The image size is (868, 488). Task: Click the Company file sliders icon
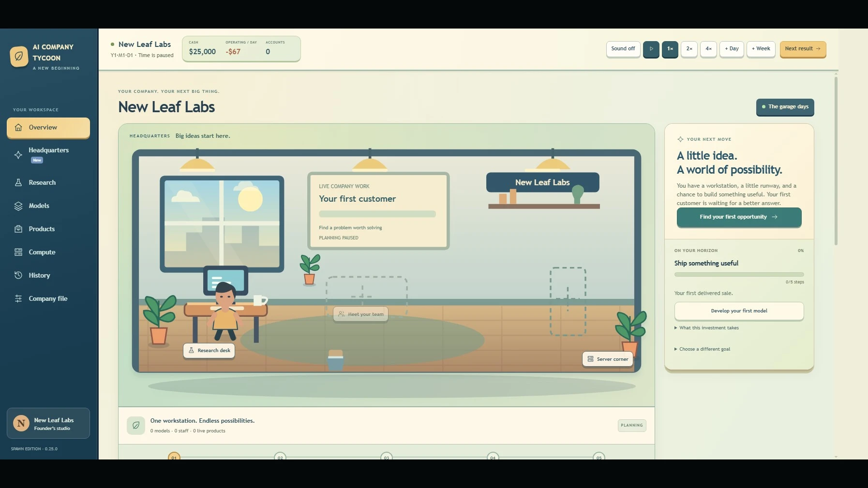[18, 299]
